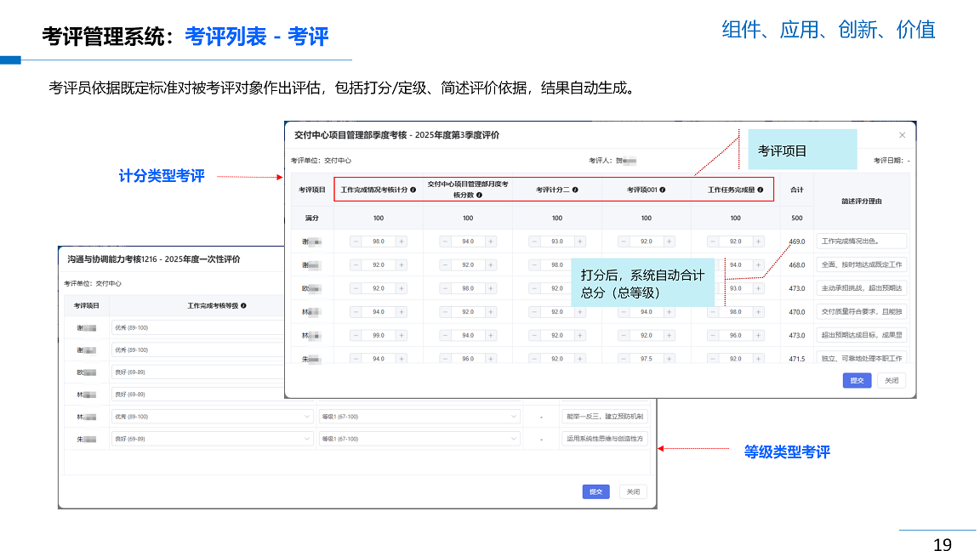This screenshot has width=980, height=551.
Task: Decrease the 93.0 score in the 469.0 row
Action: point(534,241)
